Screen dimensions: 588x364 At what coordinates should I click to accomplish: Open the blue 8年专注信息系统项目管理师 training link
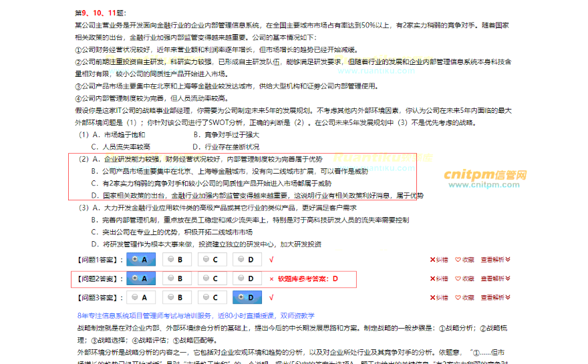196,315
